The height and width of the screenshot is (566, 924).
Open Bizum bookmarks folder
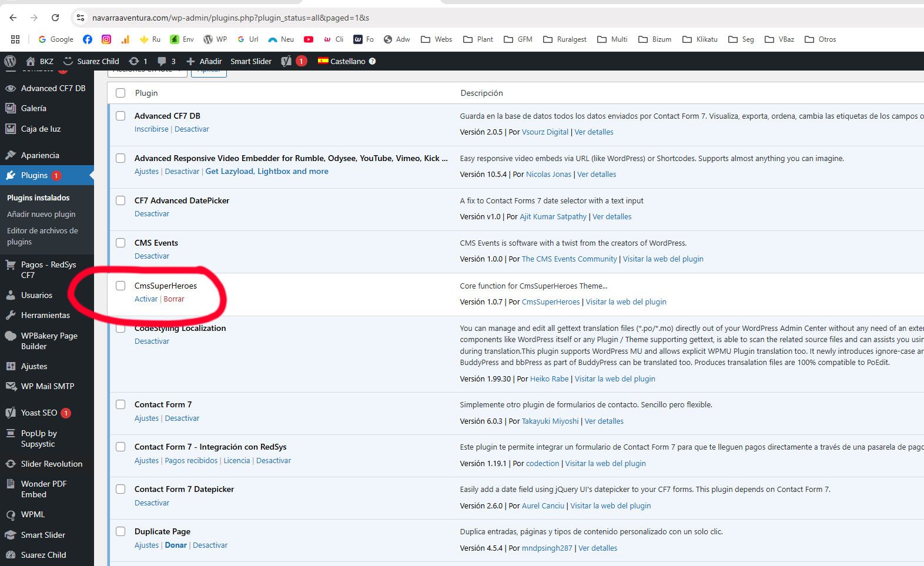(x=654, y=39)
